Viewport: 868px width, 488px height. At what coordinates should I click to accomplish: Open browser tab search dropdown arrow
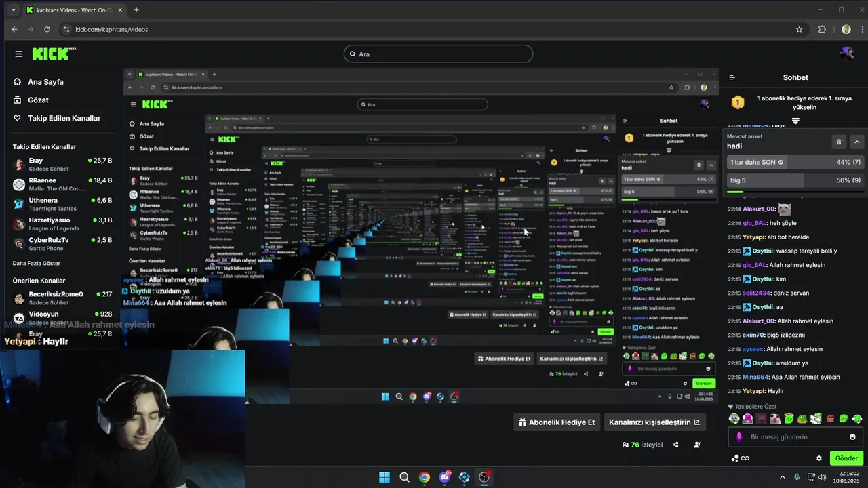(13, 10)
